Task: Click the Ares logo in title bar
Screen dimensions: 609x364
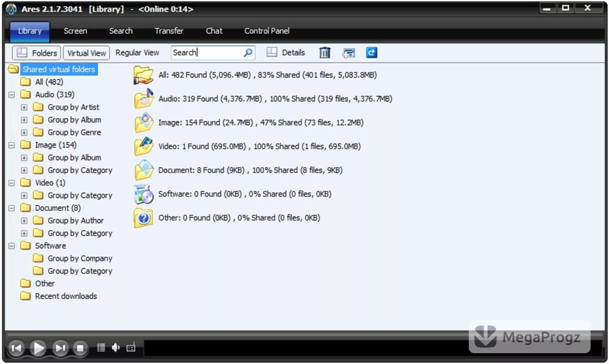Action: pos(11,9)
